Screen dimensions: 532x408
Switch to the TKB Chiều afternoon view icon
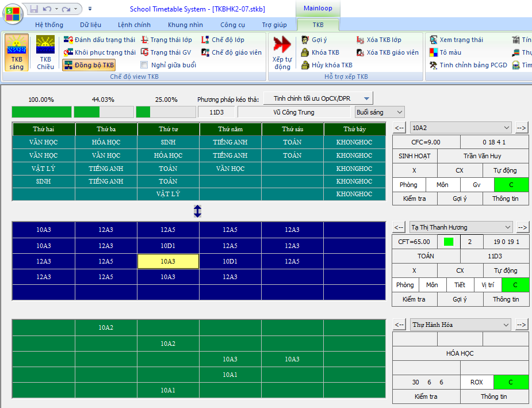click(x=45, y=45)
